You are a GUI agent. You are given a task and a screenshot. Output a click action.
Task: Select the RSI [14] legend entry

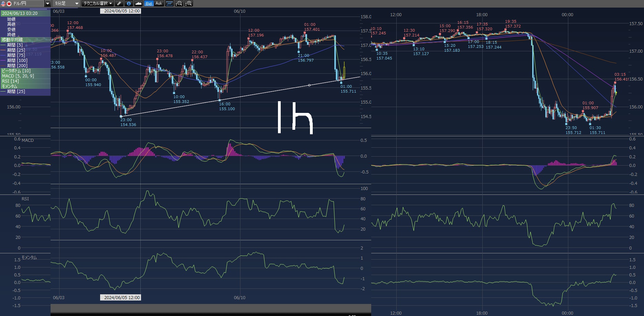pos(11,81)
